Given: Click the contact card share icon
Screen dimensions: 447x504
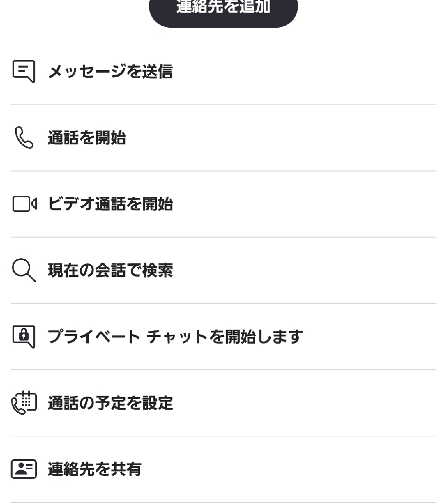Looking at the screenshot, I should [x=24, y=469].
